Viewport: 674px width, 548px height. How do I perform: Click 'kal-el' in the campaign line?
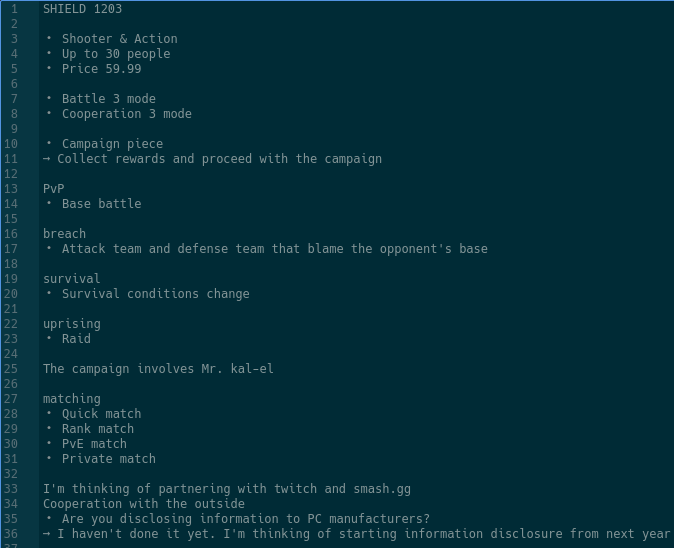point(252,369)
